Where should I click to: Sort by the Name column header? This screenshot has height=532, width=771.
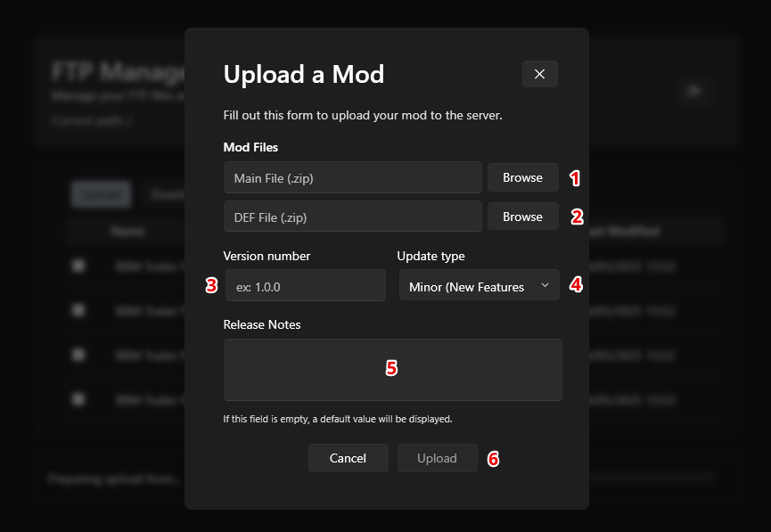click(127, 232)
